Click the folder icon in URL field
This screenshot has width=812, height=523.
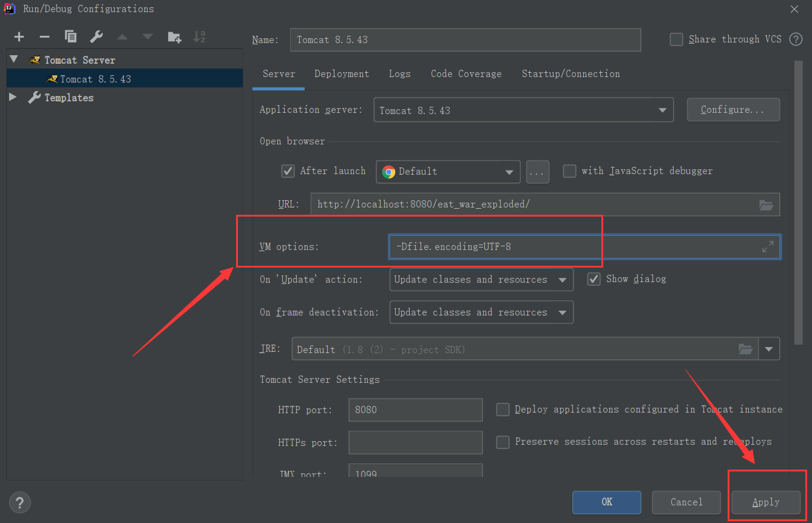pos(766,204)
